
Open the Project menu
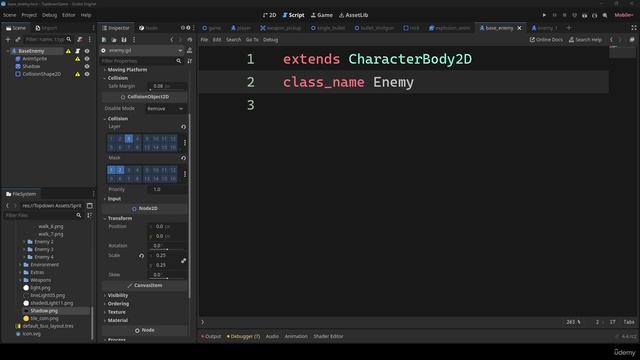(29, 15)
